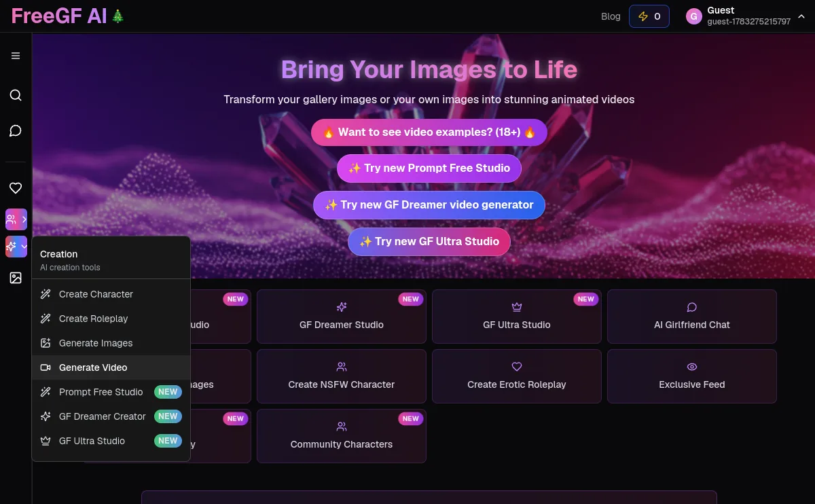The height and width of the screenshot is (504, 815).
Task: Click image-plus icon beside Generate Images
Action: coord(46,343)
